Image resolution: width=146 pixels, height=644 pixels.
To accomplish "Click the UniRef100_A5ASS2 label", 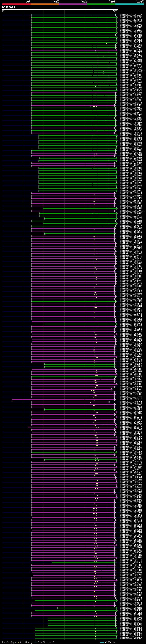I will point(131,304).
